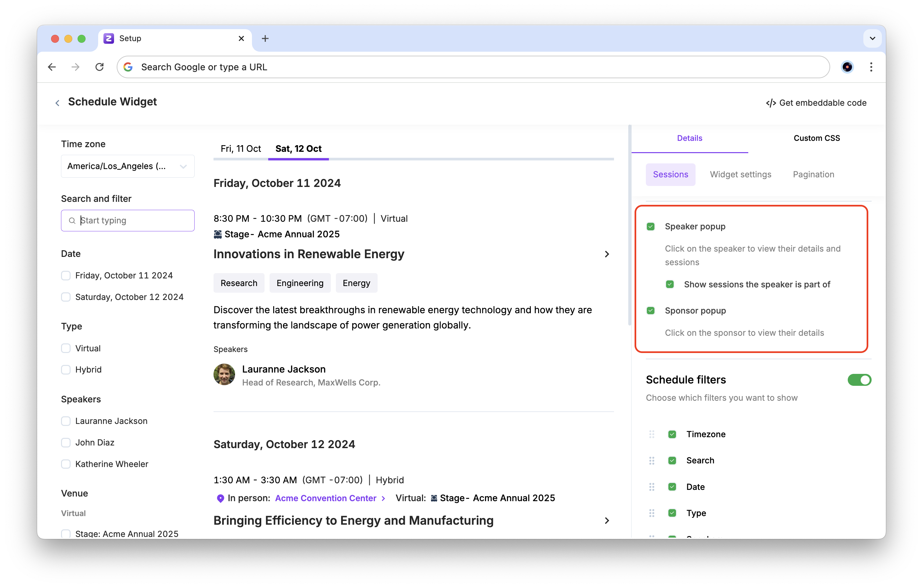Click the browser reload icon
The height and width of the screenshot is (588, 923).
tap(100, 67)
